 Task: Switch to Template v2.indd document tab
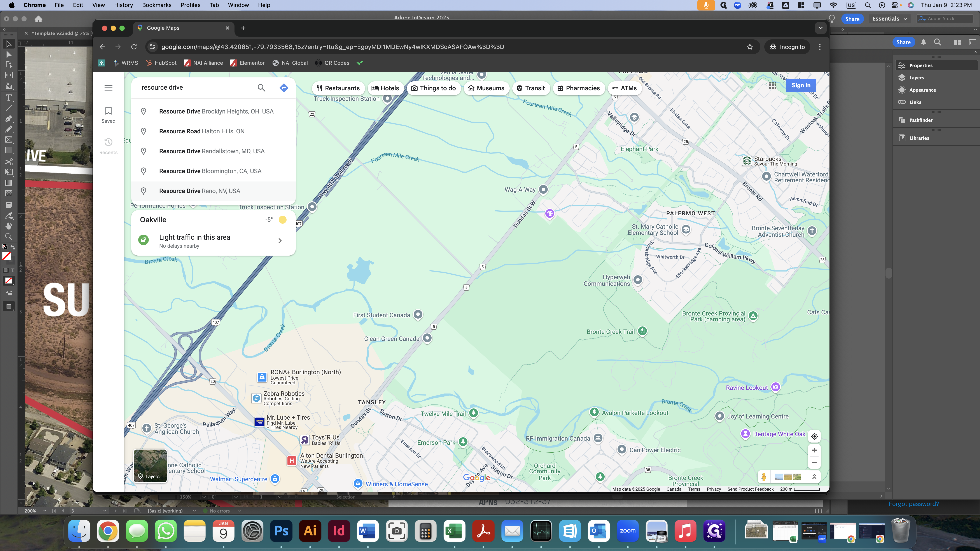[x=61, y=33]
